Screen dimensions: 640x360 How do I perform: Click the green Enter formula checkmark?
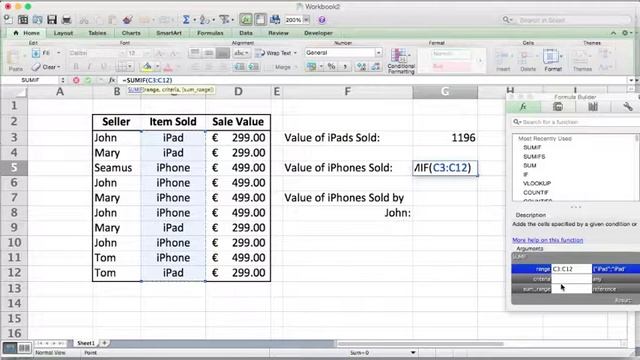pos(88,80)
